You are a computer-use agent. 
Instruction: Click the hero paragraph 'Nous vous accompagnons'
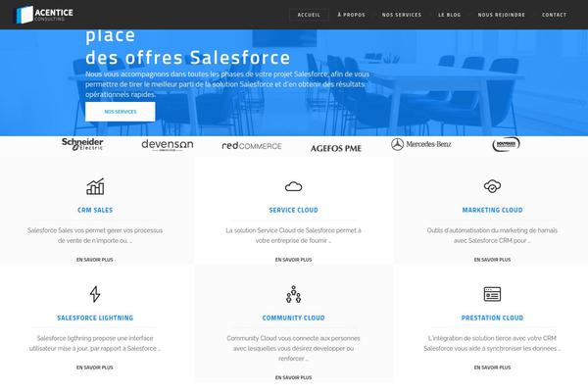(x=227, y=84)
